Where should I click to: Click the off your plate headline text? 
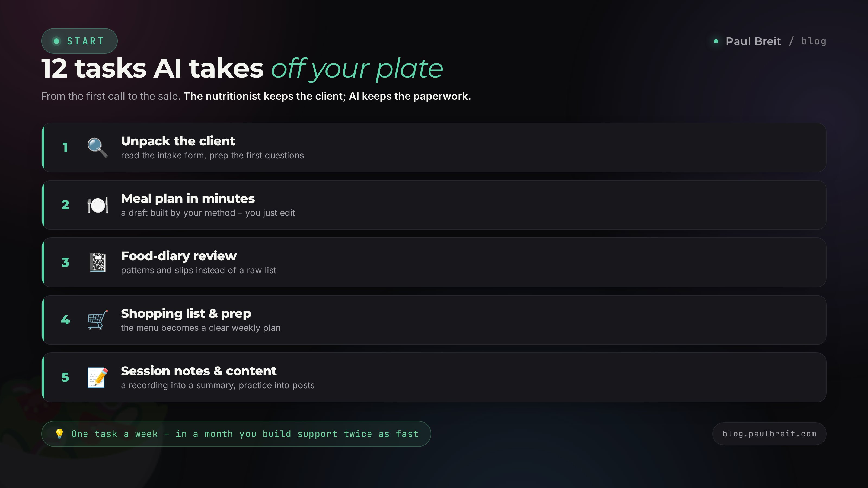click(x=357, y=69)
